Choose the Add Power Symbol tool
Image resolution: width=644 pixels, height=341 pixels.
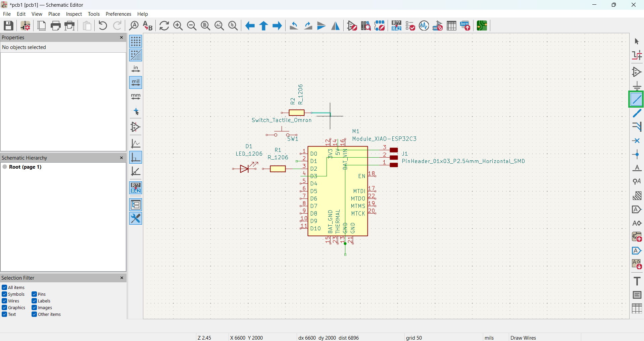pyautogui.click(x=637, y=86)
